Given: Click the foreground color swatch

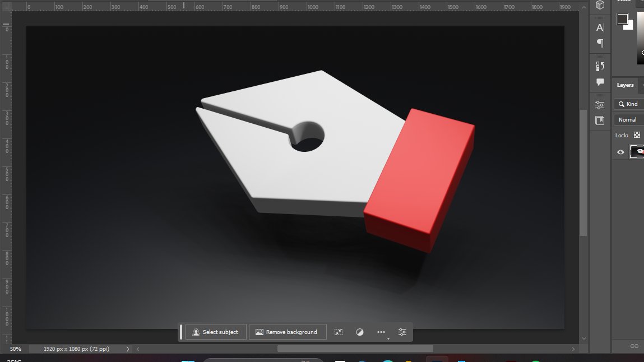Looking at the screenshot, I should point(622,19).
